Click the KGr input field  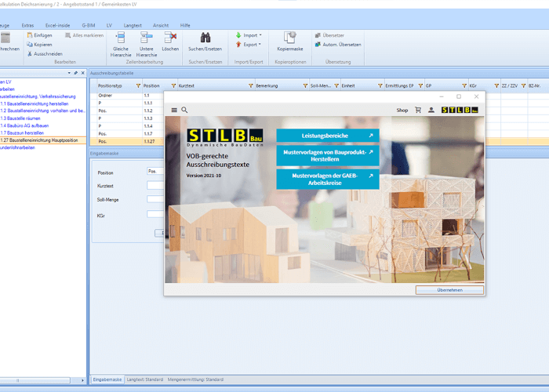[155, 214]
